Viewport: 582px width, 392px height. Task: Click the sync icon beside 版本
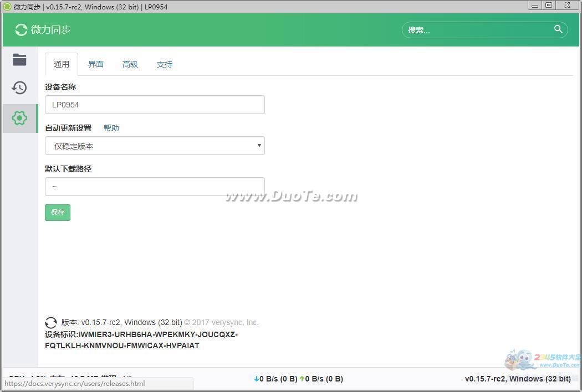(51, 322)
